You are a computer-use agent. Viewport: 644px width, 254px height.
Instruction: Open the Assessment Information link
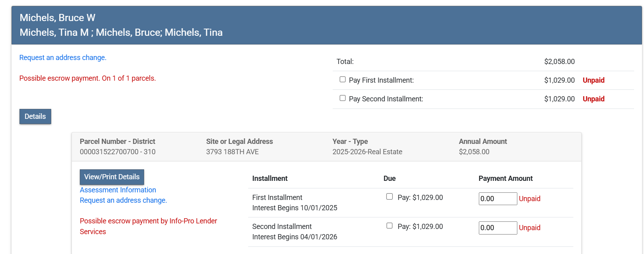click(x=118, y=190)
